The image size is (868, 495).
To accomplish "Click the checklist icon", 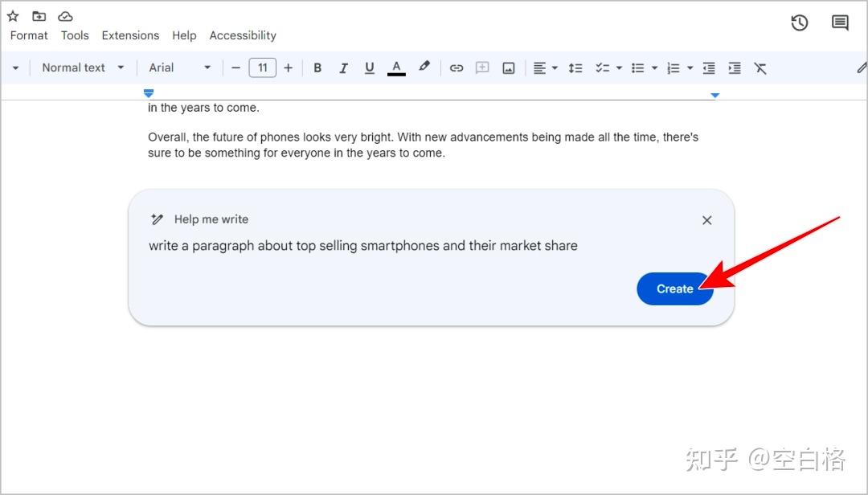I will pyautogui.click(x=602, y=68).
